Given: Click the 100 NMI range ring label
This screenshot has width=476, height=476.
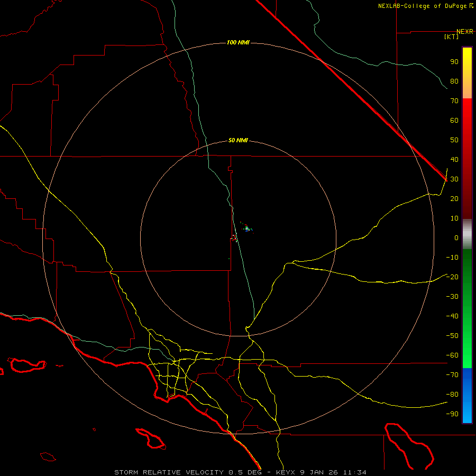Looking at the screenshot, I should tap(238, 42).
